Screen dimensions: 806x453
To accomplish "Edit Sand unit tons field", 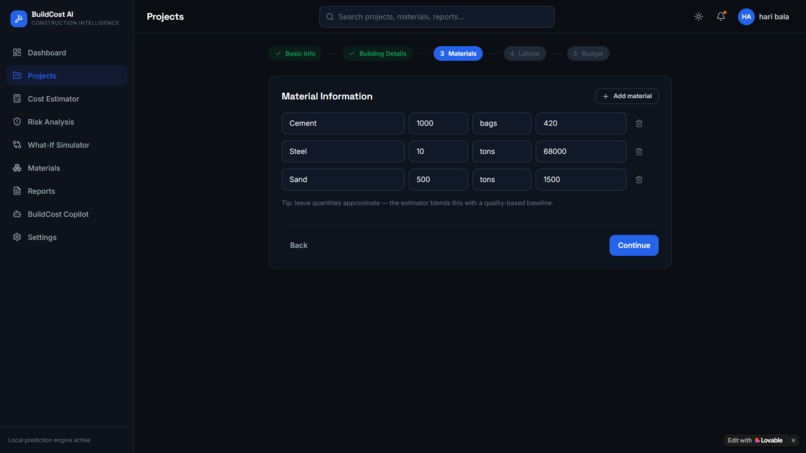I will click(x=502, y=179).
